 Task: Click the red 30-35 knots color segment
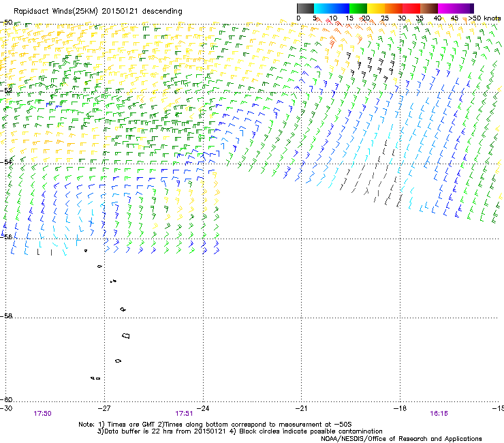click(x=411, y=8)
